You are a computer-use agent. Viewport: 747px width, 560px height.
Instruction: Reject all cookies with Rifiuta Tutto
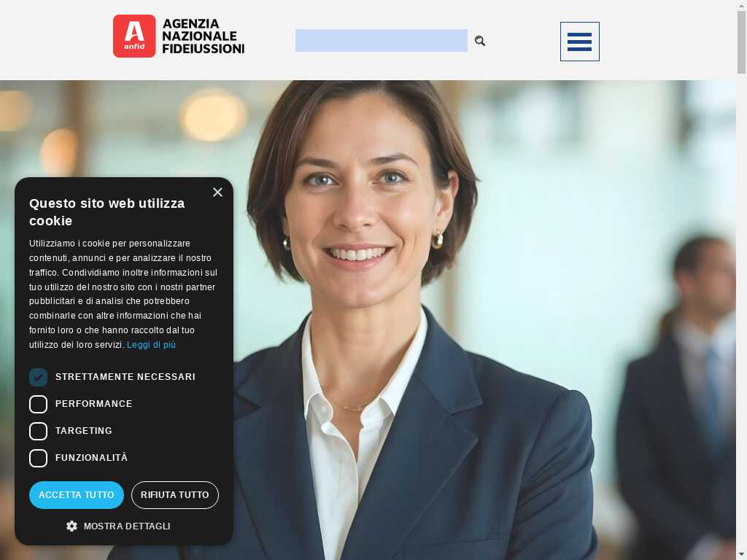[175, 495]
